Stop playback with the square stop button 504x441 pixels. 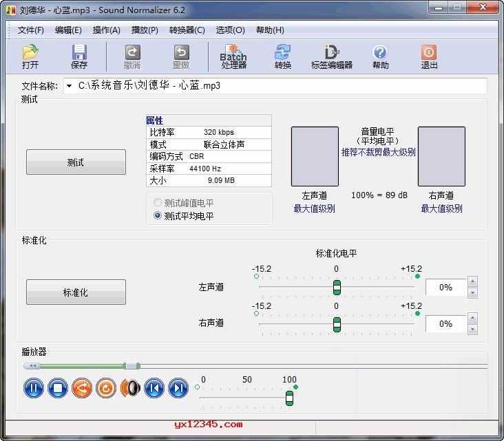click(x=58, y=389)
